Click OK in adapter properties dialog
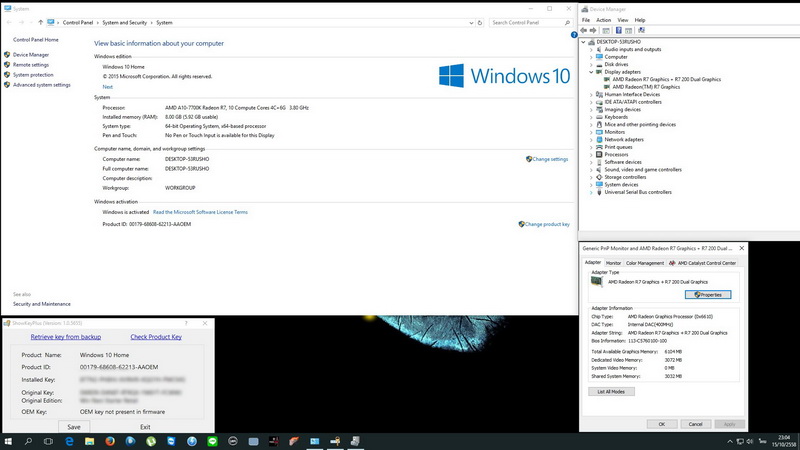 point(662,424)
